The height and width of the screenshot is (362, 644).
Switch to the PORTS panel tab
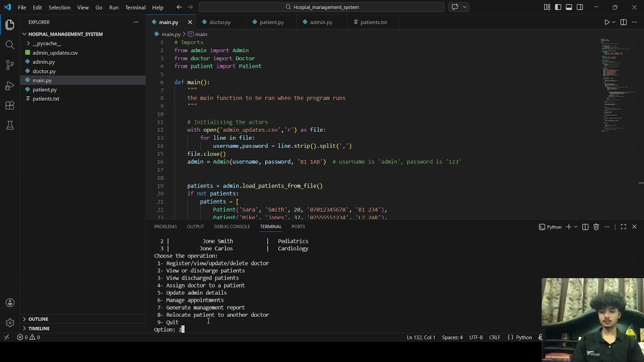coord(298,227)
